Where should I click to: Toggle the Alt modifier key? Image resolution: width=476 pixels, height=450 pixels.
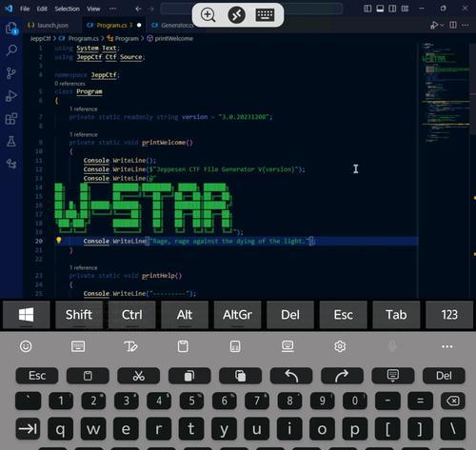185,315
